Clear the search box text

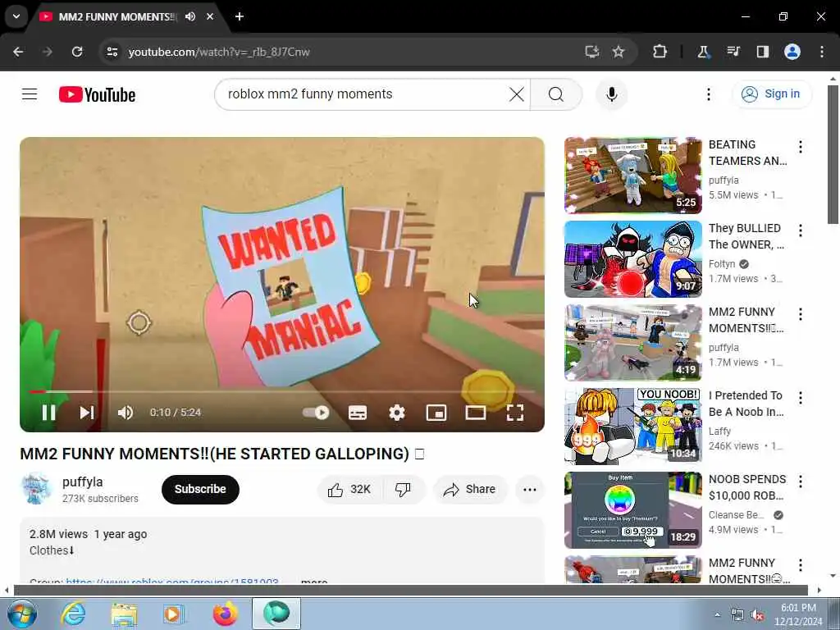(517, 94)
